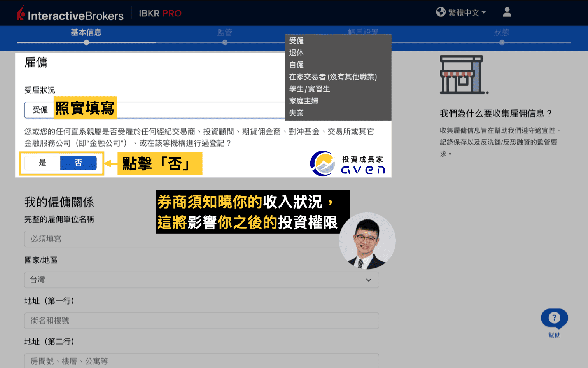
Task: Click the help question mark icon
Action: coord(554,318)
